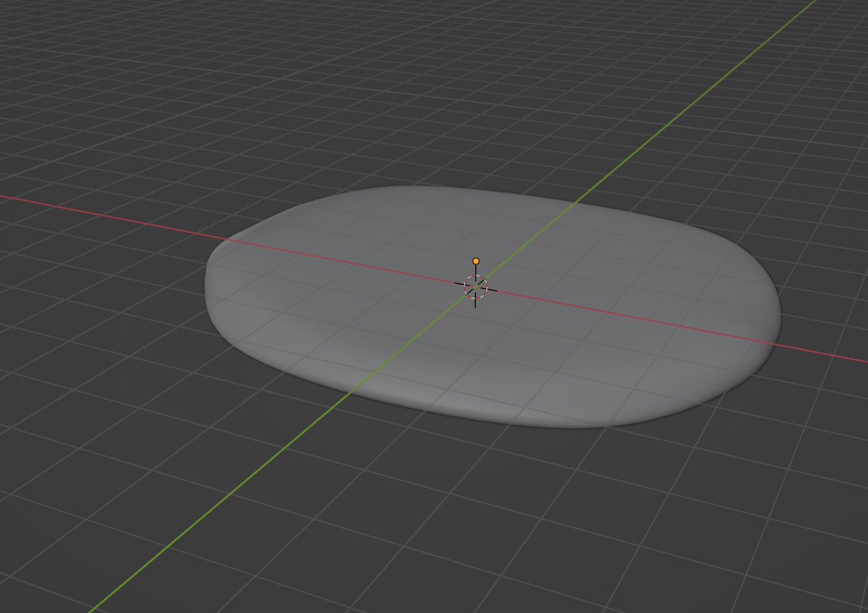868x613 pixels.
Task: Click the orange object origin dot
Action: 476,261
